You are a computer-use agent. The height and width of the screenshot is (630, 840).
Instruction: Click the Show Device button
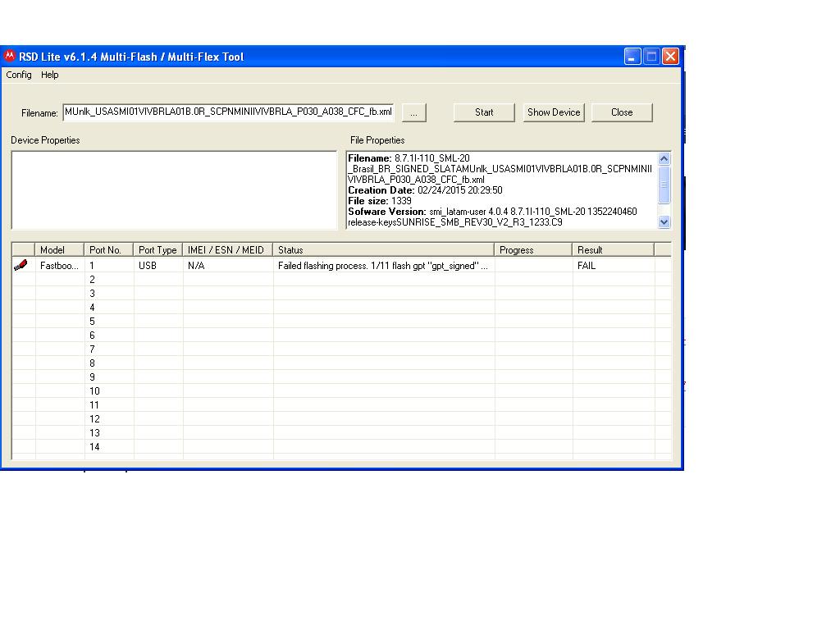(554, 112)
